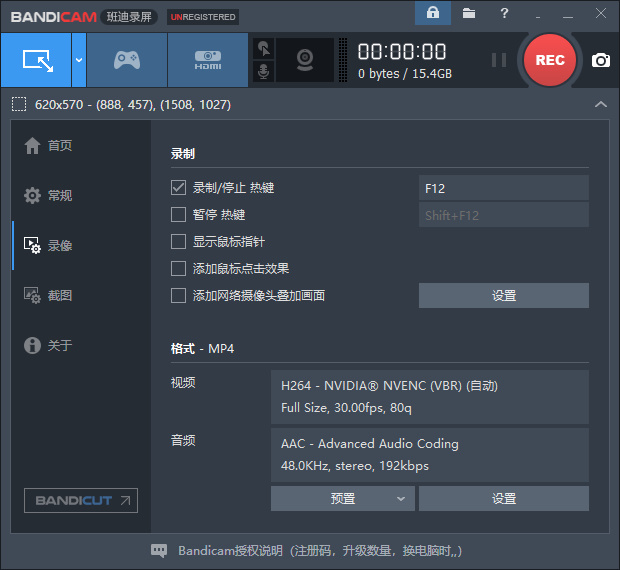Open help question mark icon
The height and width of the screenshot is (570, 620).
(504, 13)
